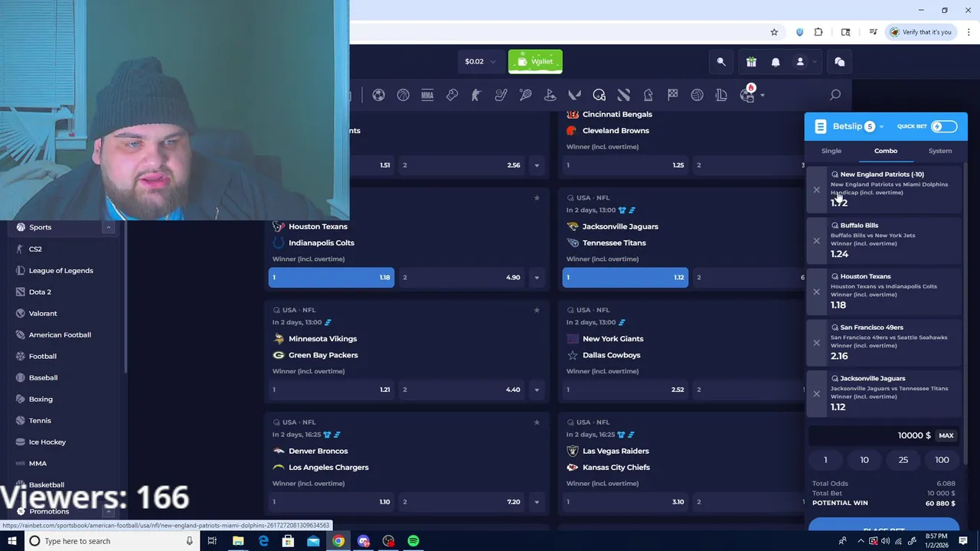
Task: Switch to the Single betslip tab
Action: pos(831,151)
